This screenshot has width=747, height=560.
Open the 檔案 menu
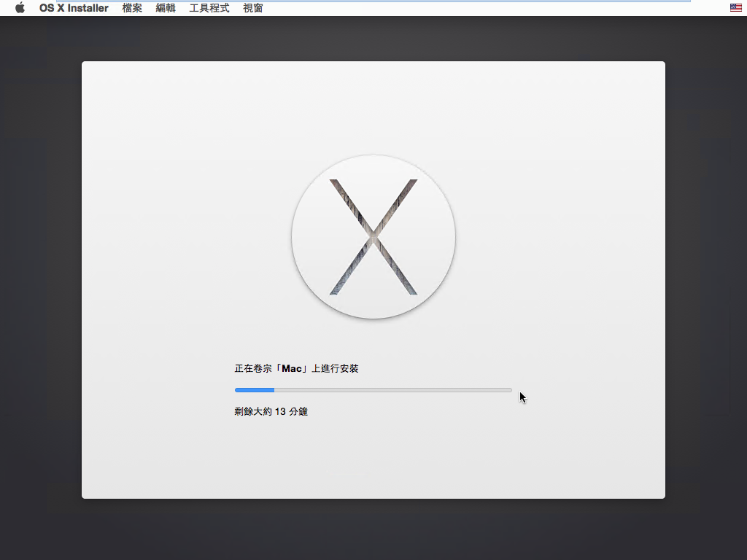click(x=132, y=8)
